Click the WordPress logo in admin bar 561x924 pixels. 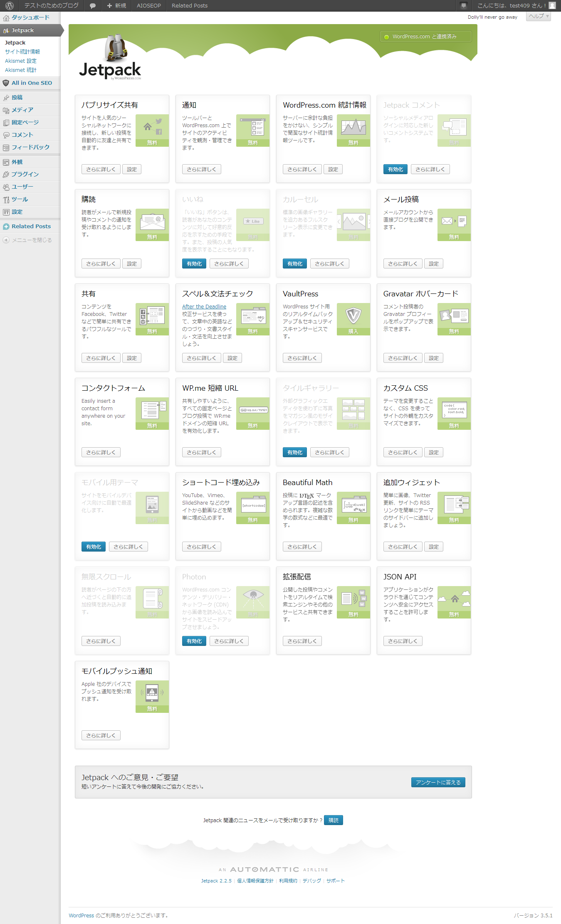click(9, 5)
